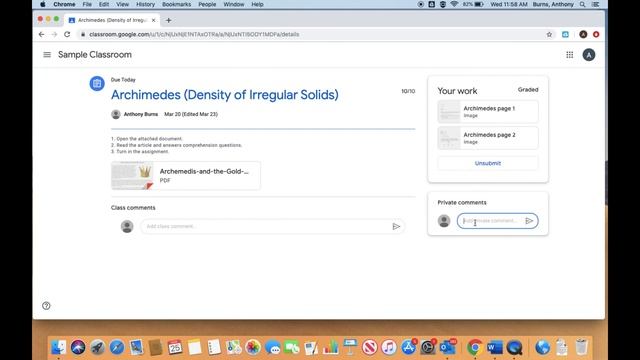The image size is (640, 360).
Task: Click the assignment title heading
Action: pyautogui.click(x=224, y=95)
